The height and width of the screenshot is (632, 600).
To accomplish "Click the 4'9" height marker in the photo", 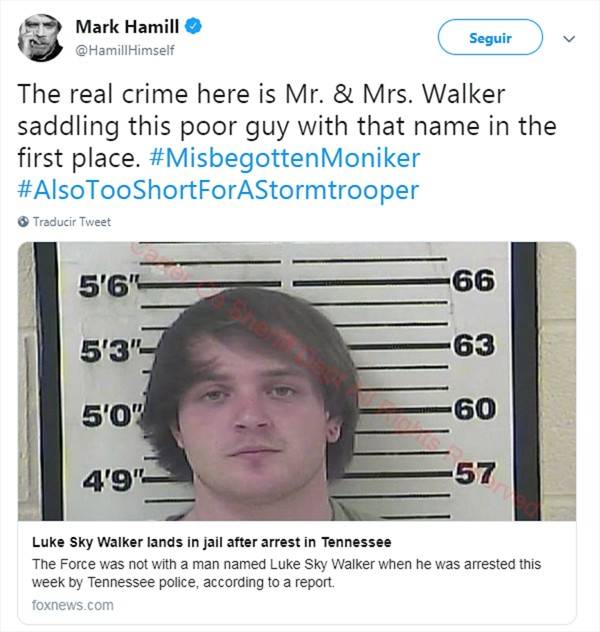I will click(113, 480).
